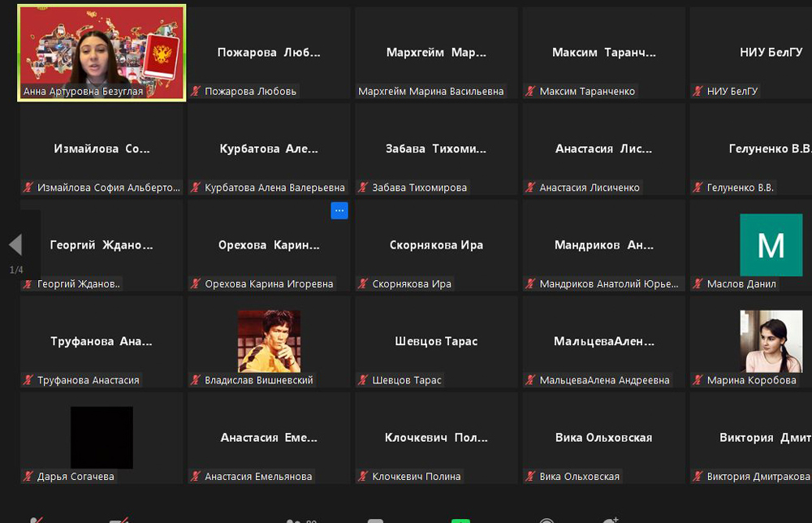
Task: Click muted mic icon beside Анастасия Лисиченко
Action: click(x=530, y=188)
